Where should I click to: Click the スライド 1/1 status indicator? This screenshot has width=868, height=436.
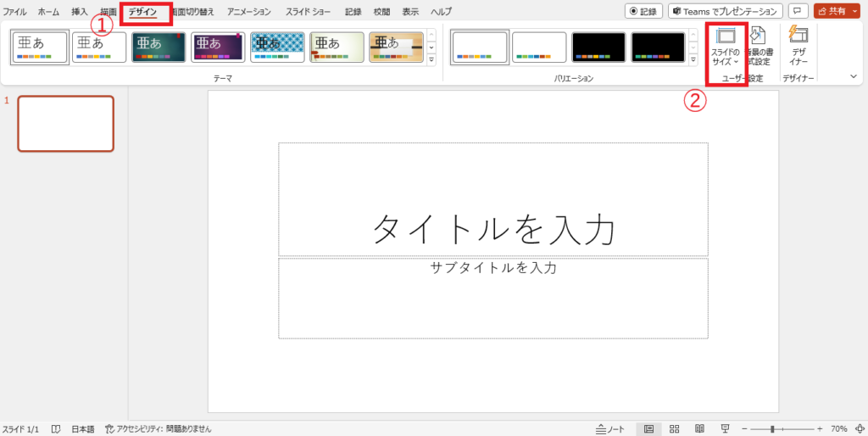21,429
